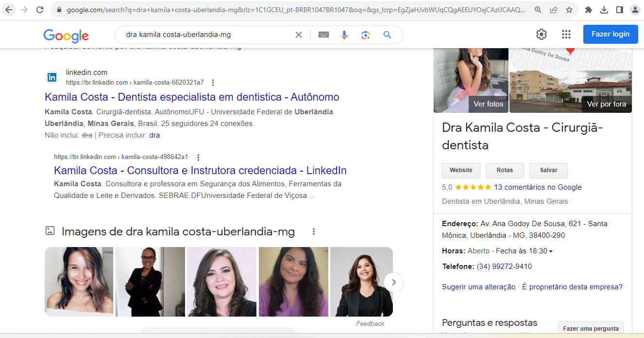Open the 13 comentários no Google link

pos(538,187)
